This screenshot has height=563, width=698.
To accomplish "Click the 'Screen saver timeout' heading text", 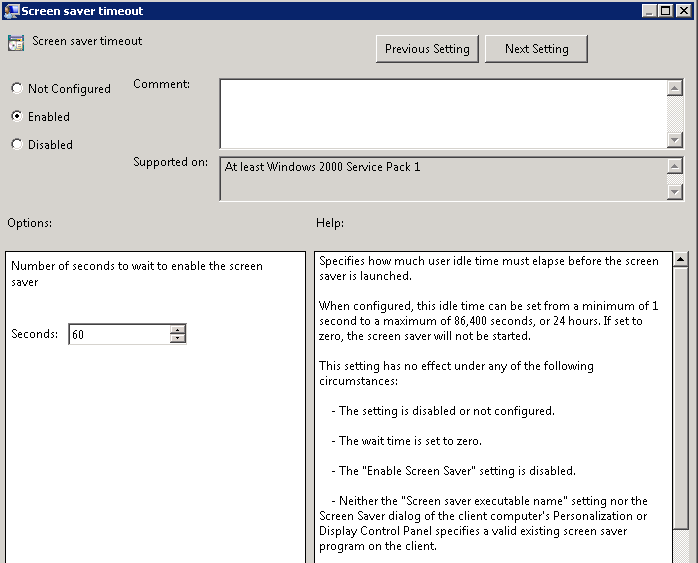I will tap(87, 41).
